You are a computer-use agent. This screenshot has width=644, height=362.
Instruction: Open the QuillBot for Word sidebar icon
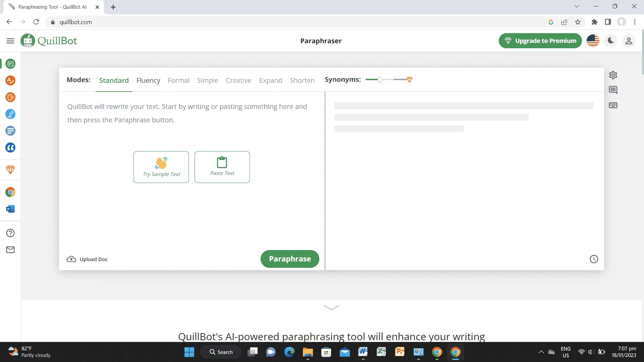(x=10, y=209)
